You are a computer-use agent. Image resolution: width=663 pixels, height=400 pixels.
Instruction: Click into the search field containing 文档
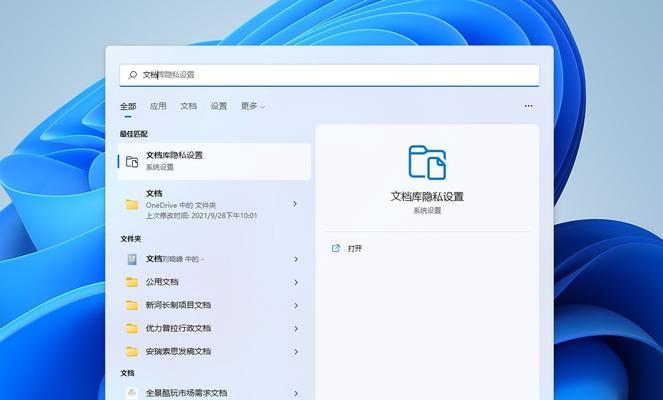tap(329, 75)
